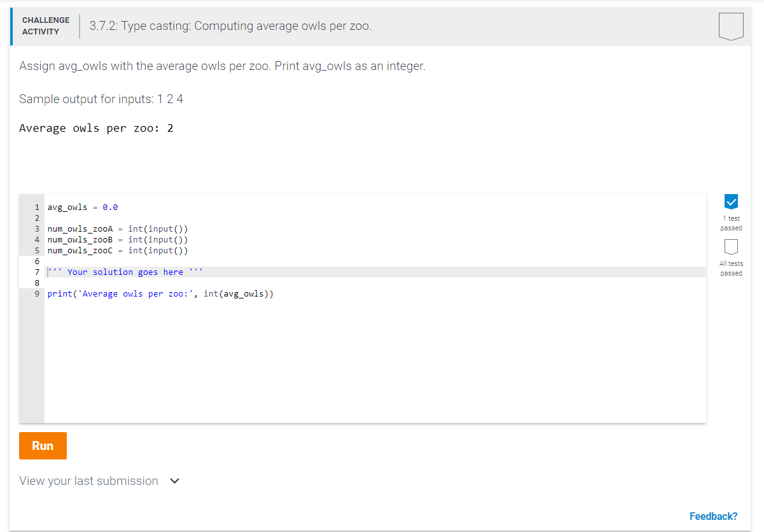The width and height of the screenshot is (764, 532).
Task: Click the 'All tests passed' empty box
Action: tap(731, 246)
